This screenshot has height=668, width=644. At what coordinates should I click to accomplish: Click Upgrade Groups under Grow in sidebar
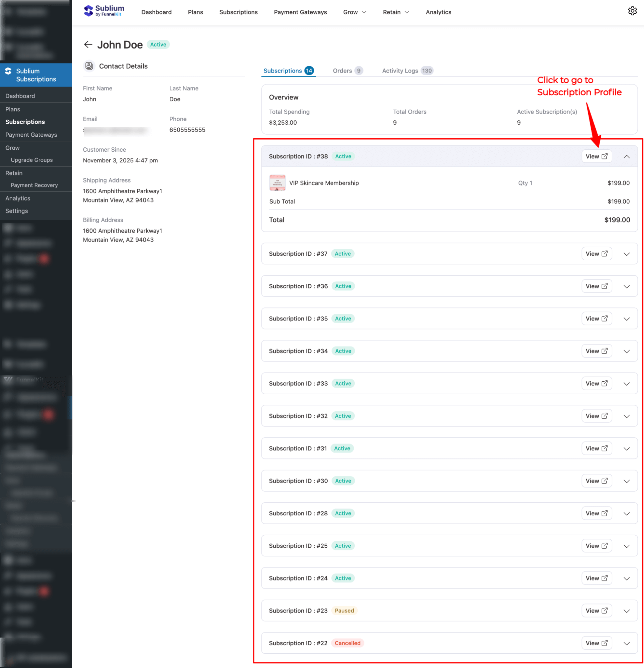[x=32, y=159]
